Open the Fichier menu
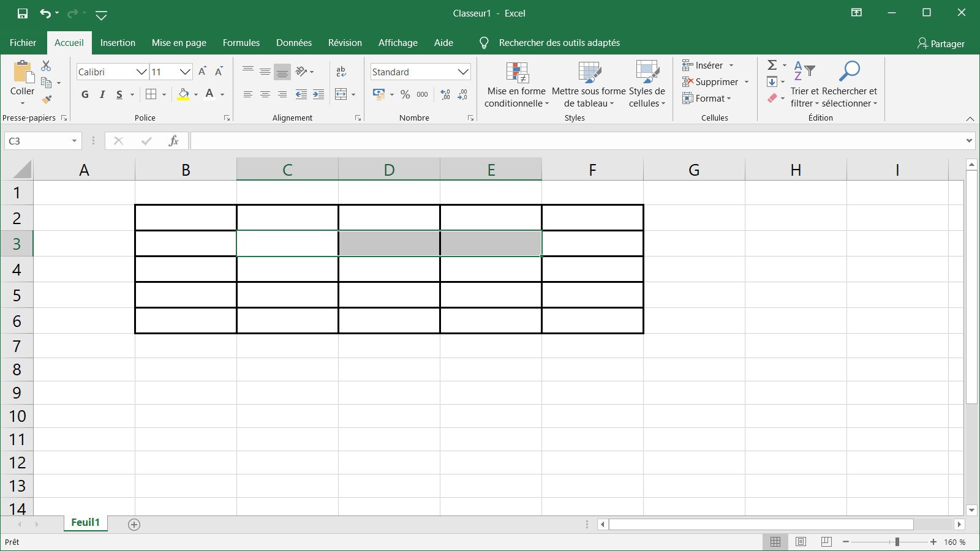Viewport: 980px width, 551px height. tap(23, 43)
